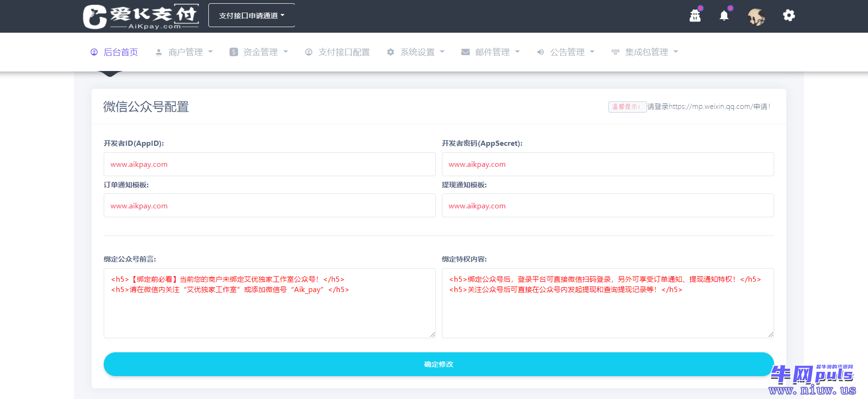The height and width of the screenshot is (399, 868).
Task: Expand the 集成包管理 menu
Action: tap(645, 52)
